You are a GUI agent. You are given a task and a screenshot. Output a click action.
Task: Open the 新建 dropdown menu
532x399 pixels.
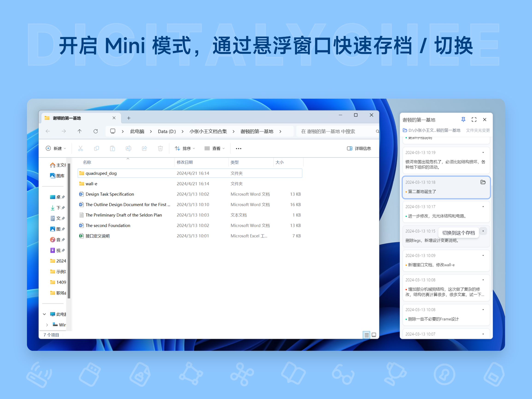pyautogui.click(x=56, y=149)
